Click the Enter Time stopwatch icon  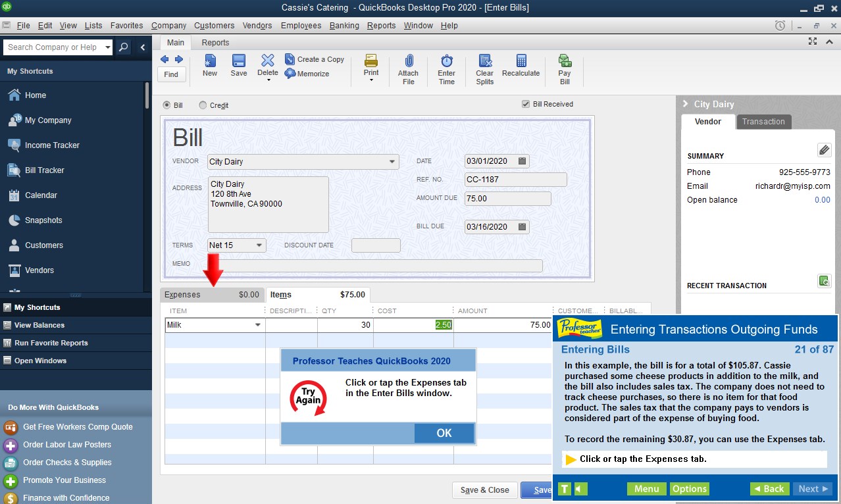447,61
